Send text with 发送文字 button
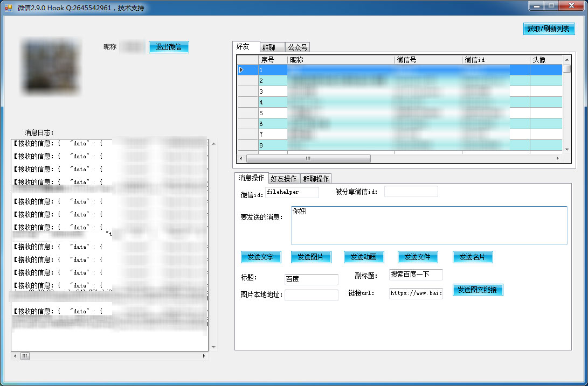Viewport: 588px width, 386px height. (261, 257)
